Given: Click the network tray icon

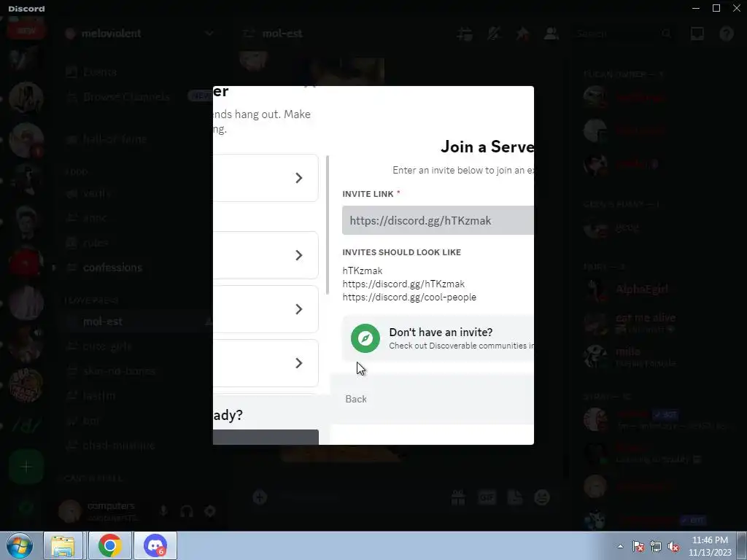Looking at the screenshot, I should 656,546.
